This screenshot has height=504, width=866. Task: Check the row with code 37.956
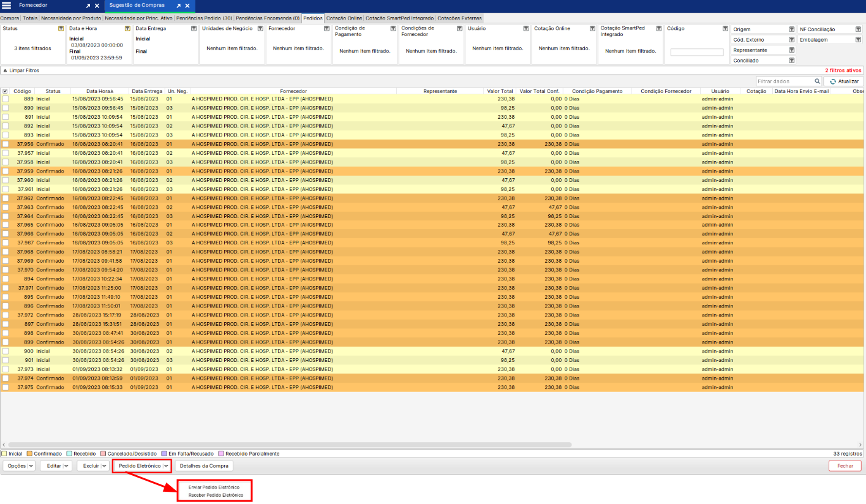(x=6, y=144)
